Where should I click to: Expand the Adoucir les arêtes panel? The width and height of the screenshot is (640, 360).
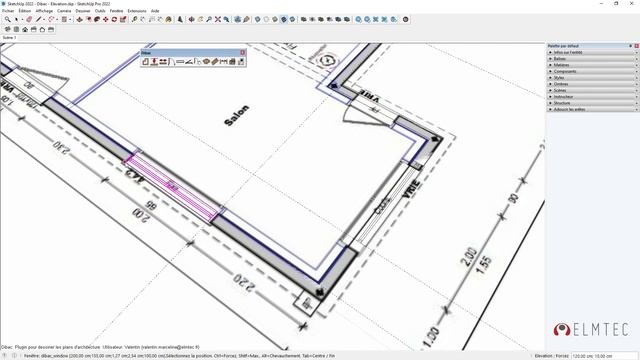(592, 109)
